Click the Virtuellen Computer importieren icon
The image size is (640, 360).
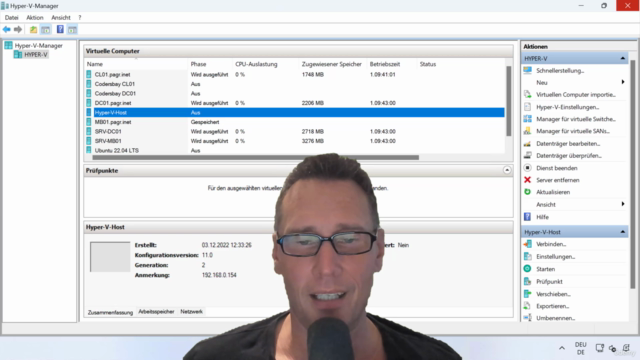527,94
